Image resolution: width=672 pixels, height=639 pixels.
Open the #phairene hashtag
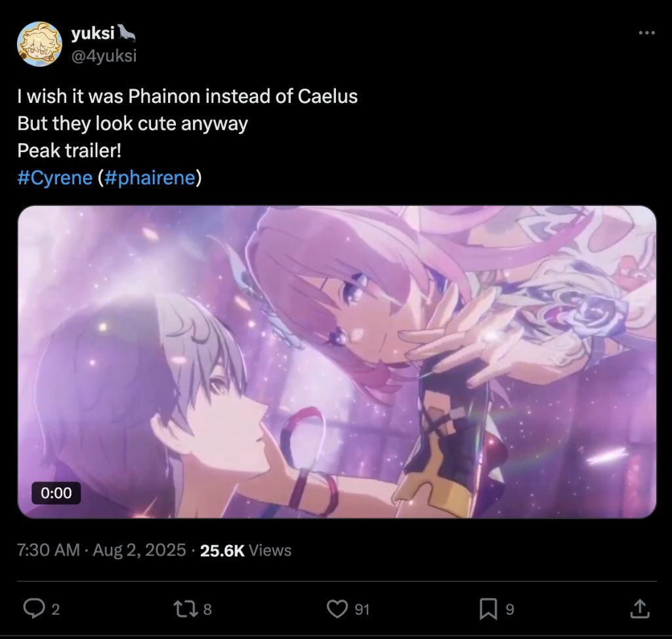coord(150,177)
